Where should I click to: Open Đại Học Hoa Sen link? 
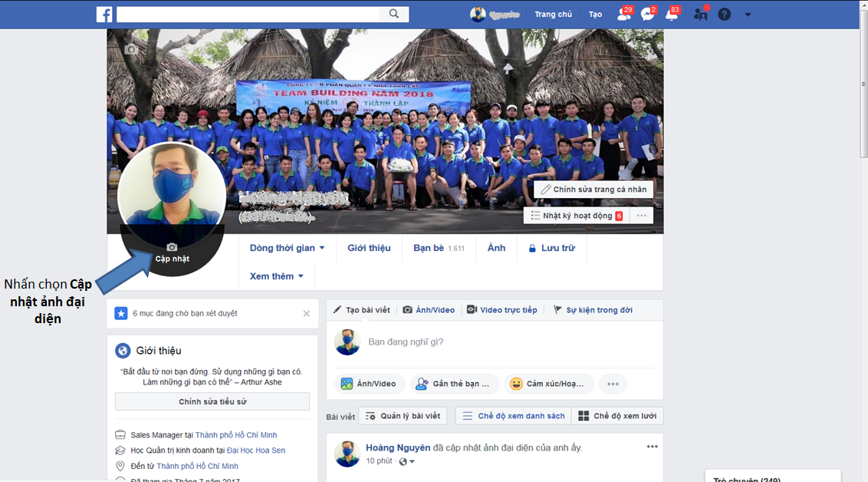point(256,451)
